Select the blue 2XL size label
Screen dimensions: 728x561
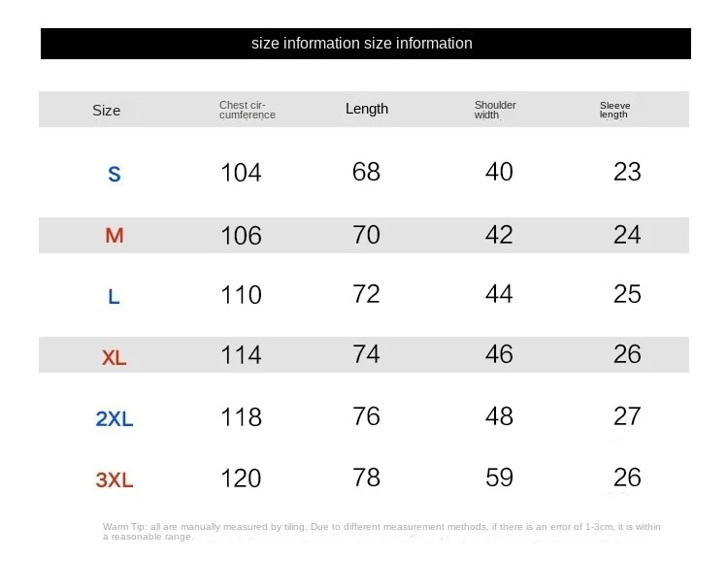click(115, 419)
